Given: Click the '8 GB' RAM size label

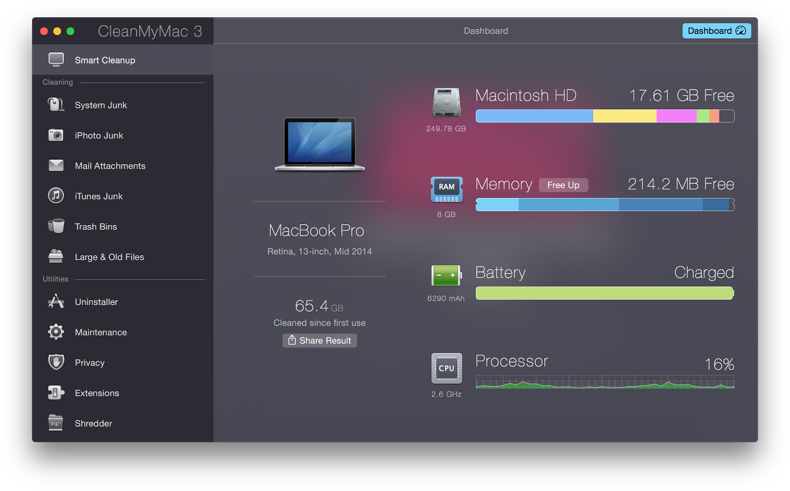Looking at the screenshot, I should tap(446, 214).
